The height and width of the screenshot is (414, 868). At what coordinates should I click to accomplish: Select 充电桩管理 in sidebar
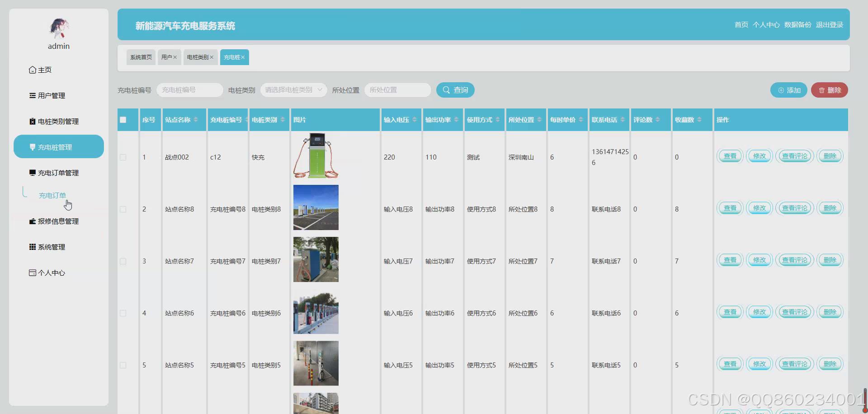pyautogui.click(x=59, y=146)
